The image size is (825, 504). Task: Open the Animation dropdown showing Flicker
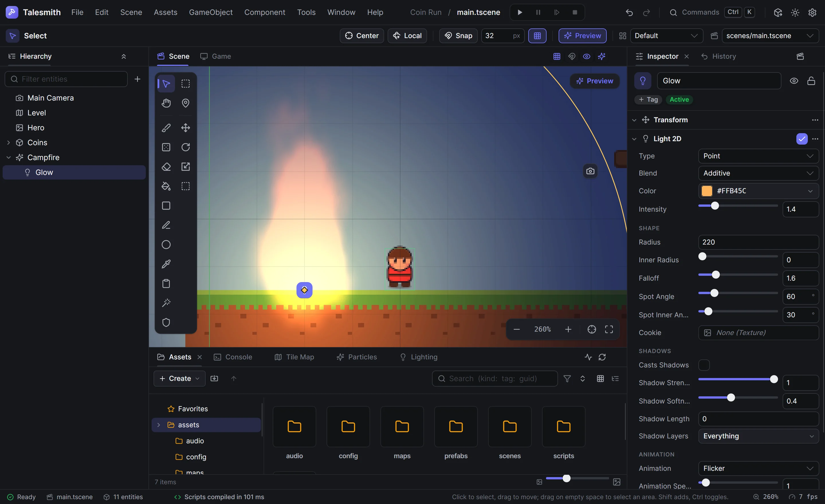(758, 468)
